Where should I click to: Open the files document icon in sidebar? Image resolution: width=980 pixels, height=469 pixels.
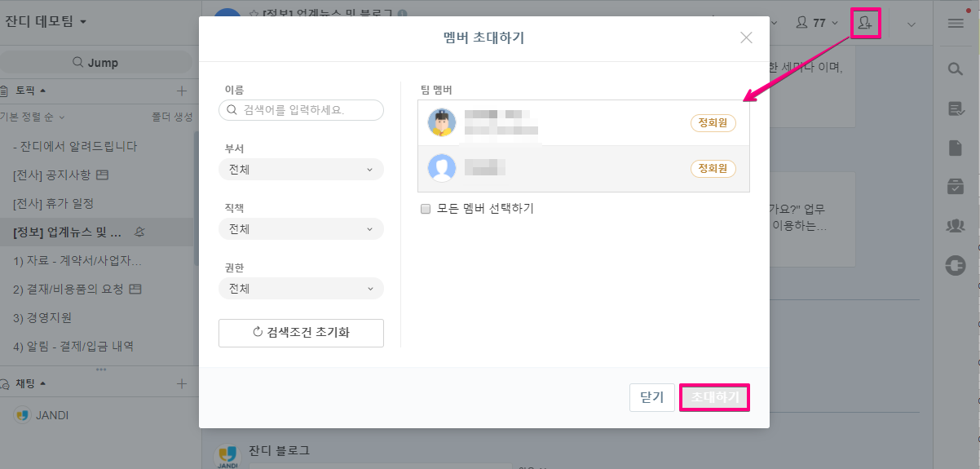point(956,148)
